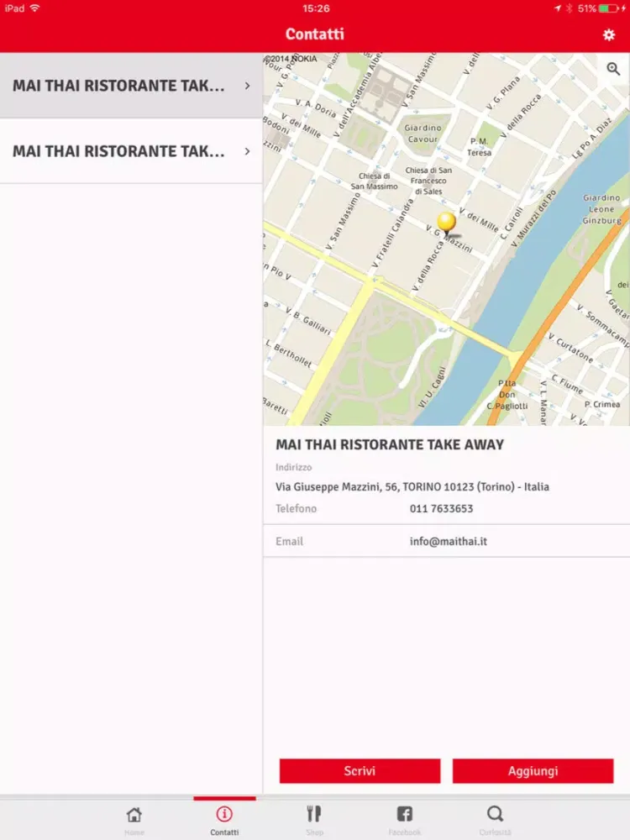Tap the Indirizzo label
Viewport: 630px width, 840px height.
tap(293, 467)
